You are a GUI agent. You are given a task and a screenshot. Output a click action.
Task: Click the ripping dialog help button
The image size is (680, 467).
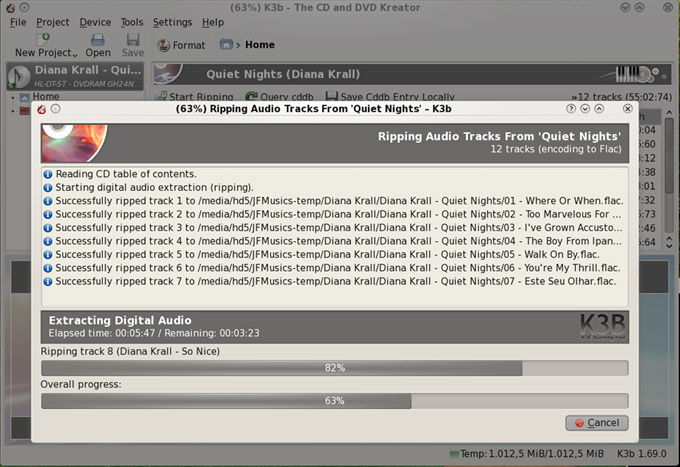[x=571, y=109]
